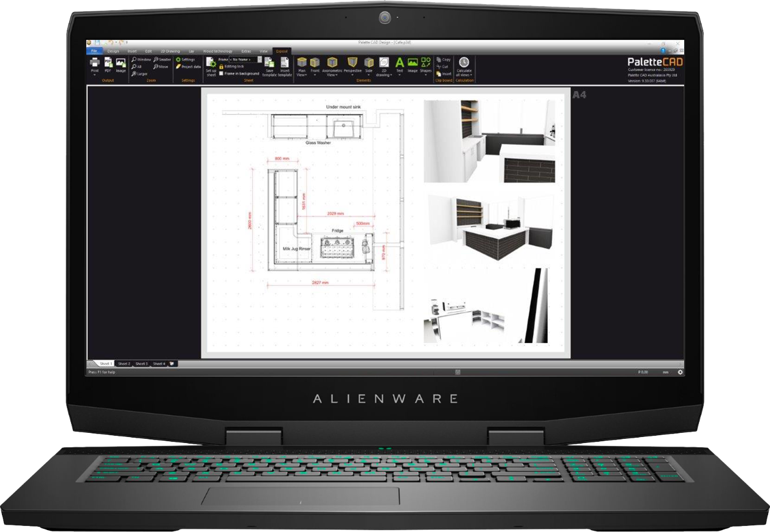Click Calculate all views
Screen dimensions: 770x532
(x=464, y=67)
